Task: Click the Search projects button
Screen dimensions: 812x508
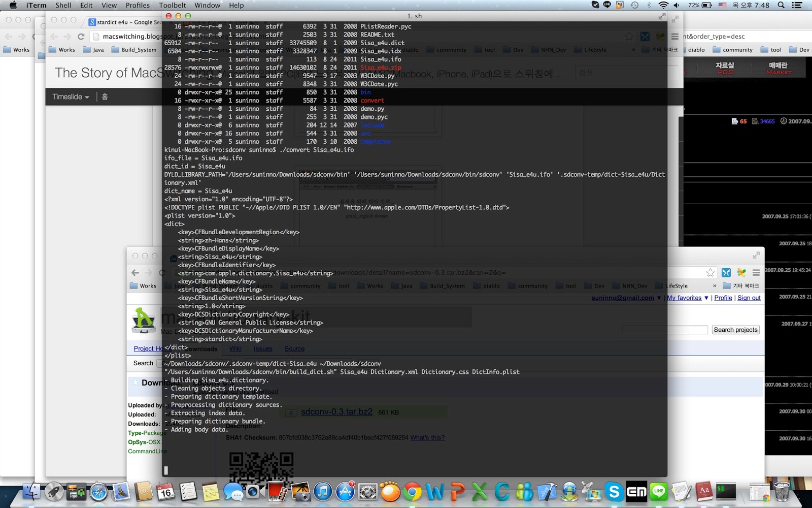Action: [735, 330]
